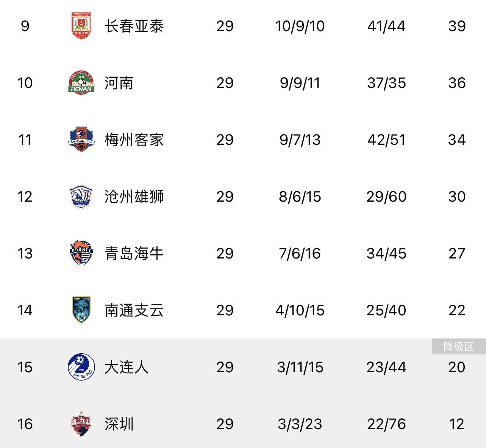Viewport: 486px width, 448px height.
Task: Tap the Shenzhen team crest
Action: (81, 423)
